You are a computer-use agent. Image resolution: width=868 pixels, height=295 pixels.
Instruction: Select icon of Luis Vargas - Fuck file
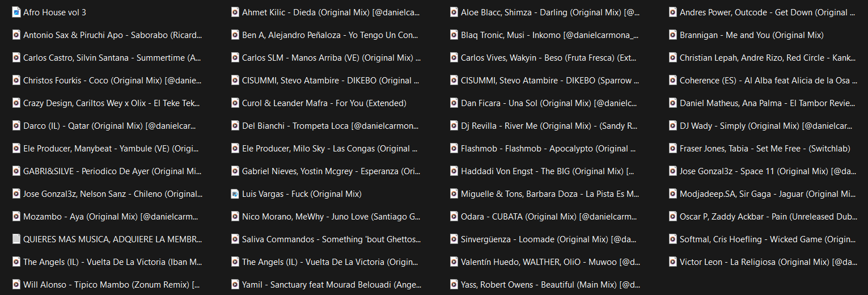235,193
